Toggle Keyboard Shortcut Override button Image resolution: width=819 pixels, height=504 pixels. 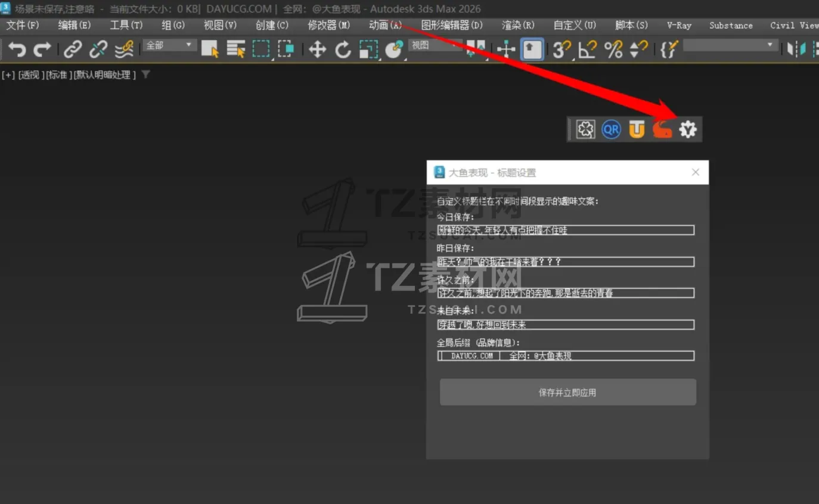pyautogui.click(x=532, y=49)
